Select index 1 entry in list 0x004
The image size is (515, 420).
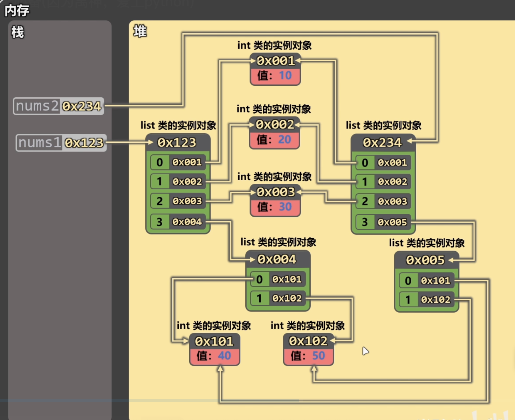278,298
